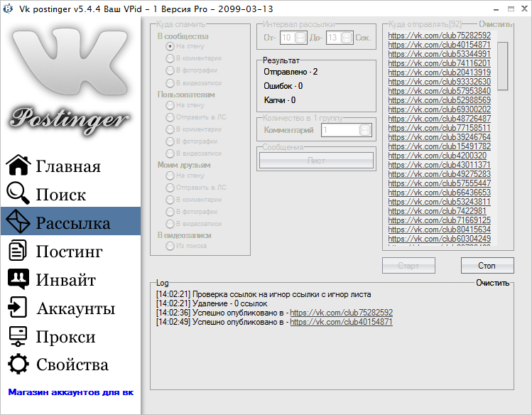Screen dimensions: 532x415
Task: Select list entry club57953840
Action: click(x=440, y=91)
